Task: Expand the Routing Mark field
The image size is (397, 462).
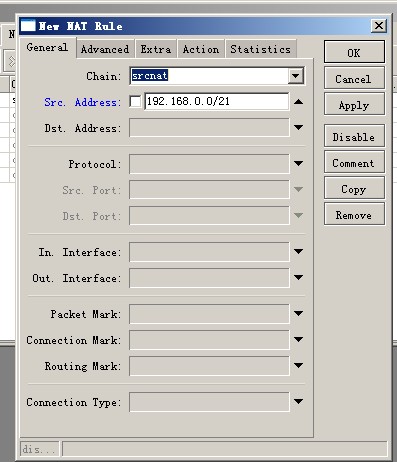Action: click(x=298, y=365)
